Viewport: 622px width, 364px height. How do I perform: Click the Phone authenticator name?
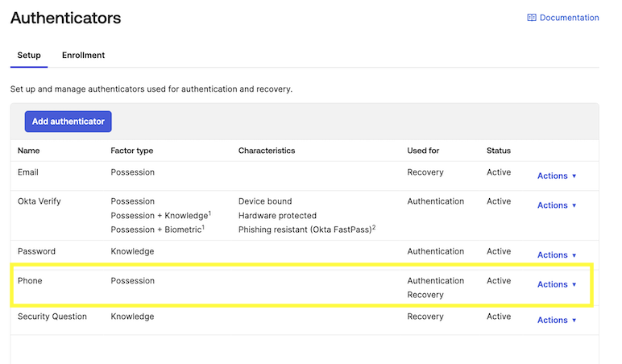click(30, 281)
